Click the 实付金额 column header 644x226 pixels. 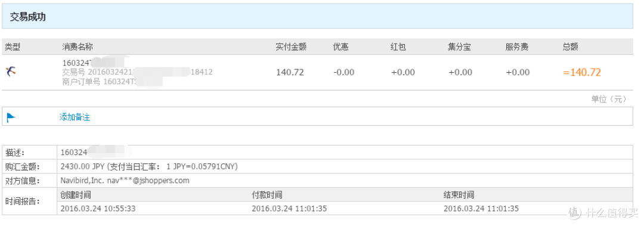[291, 47]
